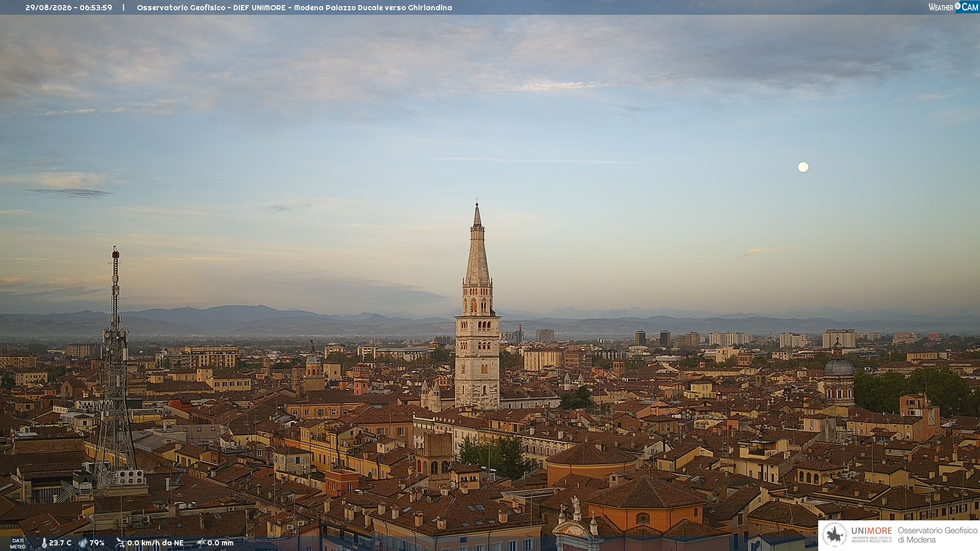Click the Osservatorio Geofisico DIEF UNIMORE title text

pos(295,8)
